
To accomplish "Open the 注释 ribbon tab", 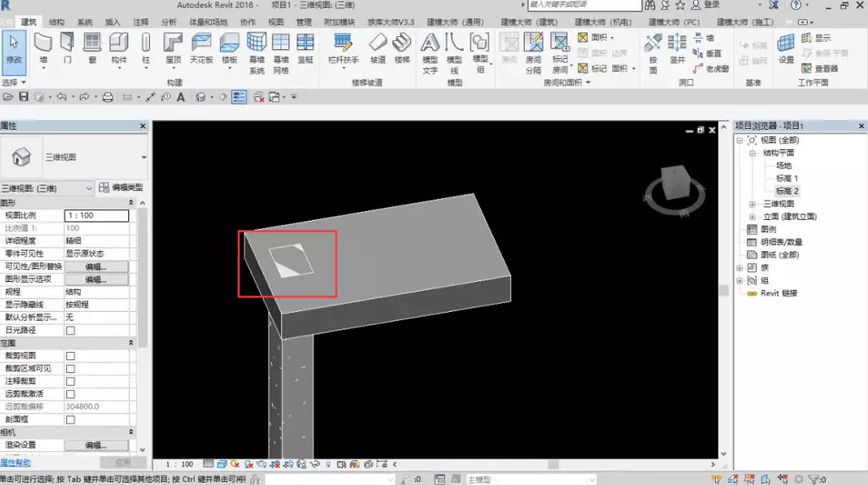I will click(140, 22).
